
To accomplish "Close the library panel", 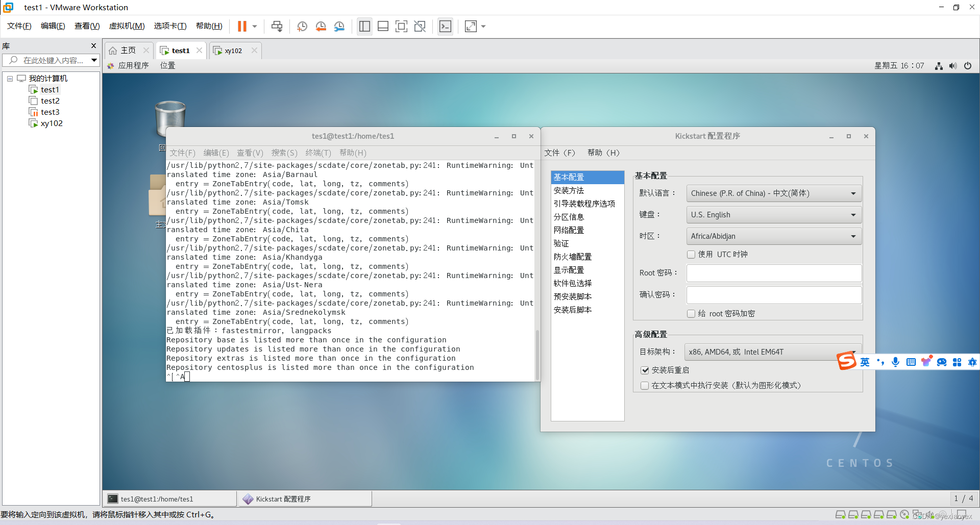I will (93, 45).
